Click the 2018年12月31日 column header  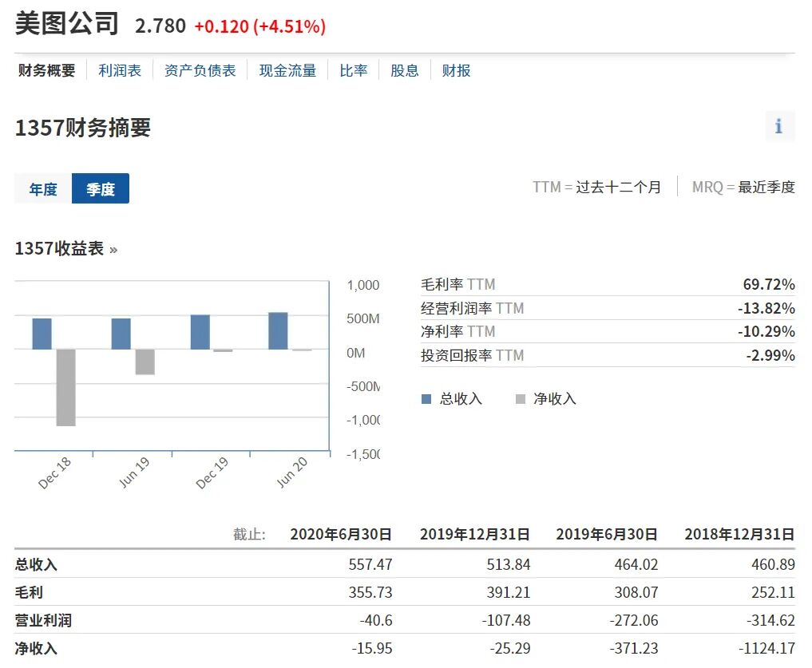(x=739, y=534)
